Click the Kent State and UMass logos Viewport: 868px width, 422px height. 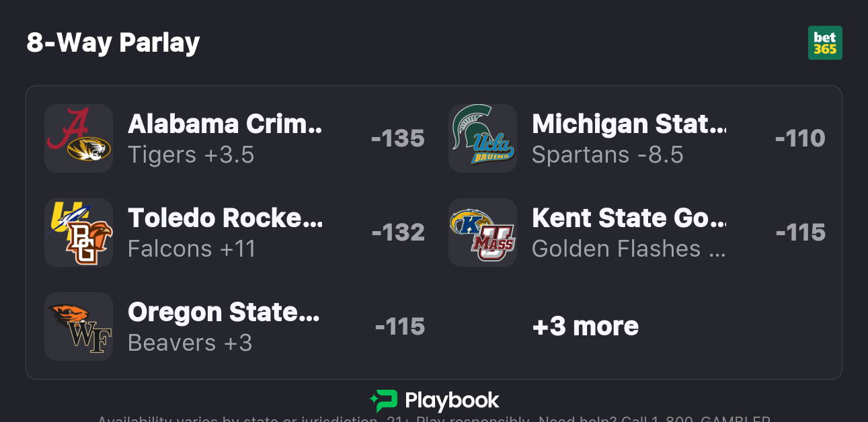(x=483, y=233)
